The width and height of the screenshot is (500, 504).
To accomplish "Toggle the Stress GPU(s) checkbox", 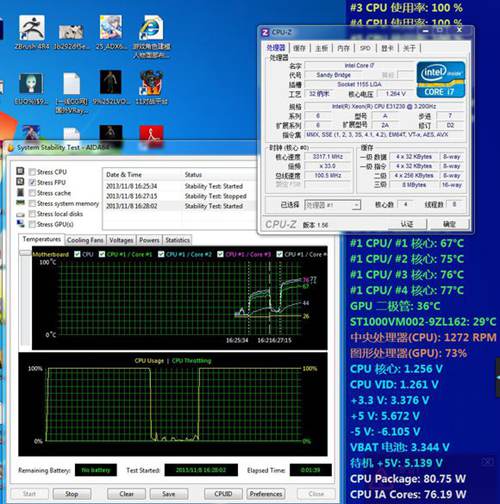I will tap(32, 224).
